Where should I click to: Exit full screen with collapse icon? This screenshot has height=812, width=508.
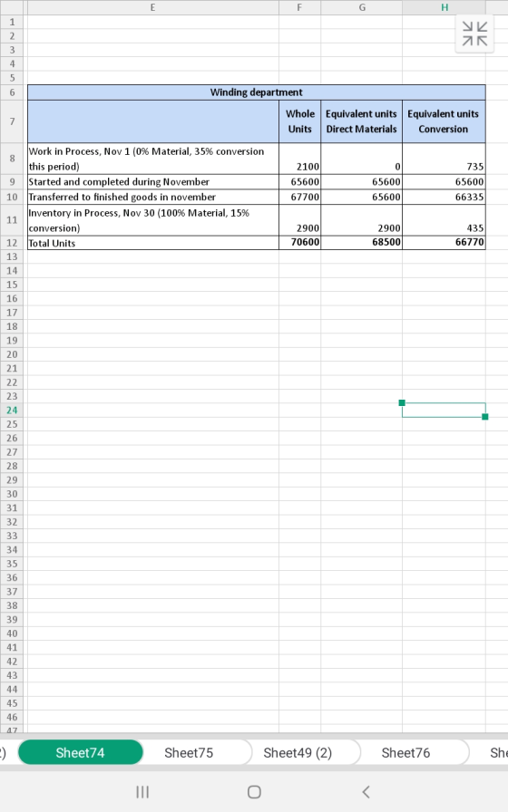click(x=474, y=34)
